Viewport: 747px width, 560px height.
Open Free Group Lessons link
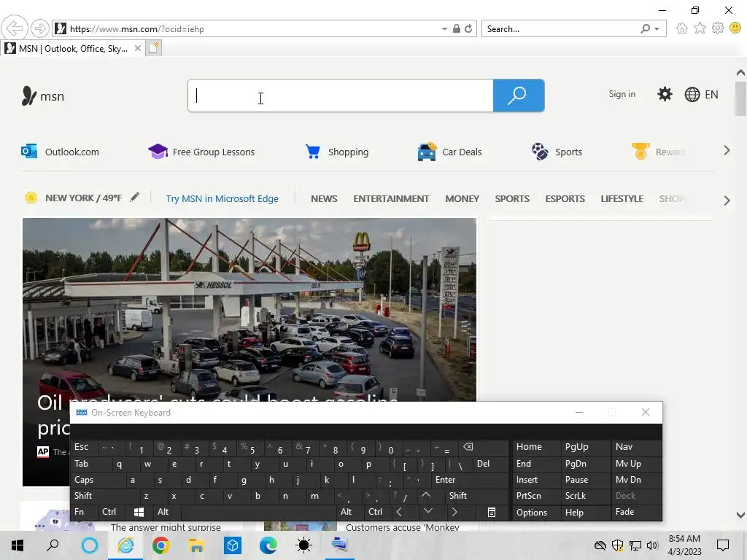click(x=201, y=152)
